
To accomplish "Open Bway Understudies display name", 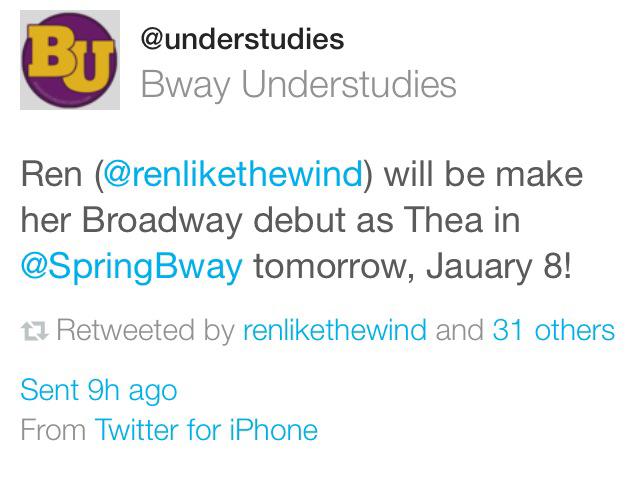I will click(298, 84).
